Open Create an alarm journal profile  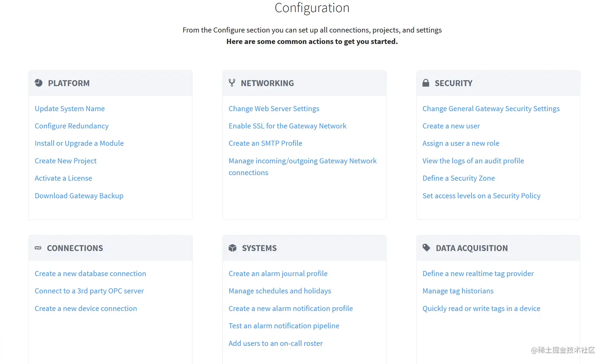tap(278, 274)
